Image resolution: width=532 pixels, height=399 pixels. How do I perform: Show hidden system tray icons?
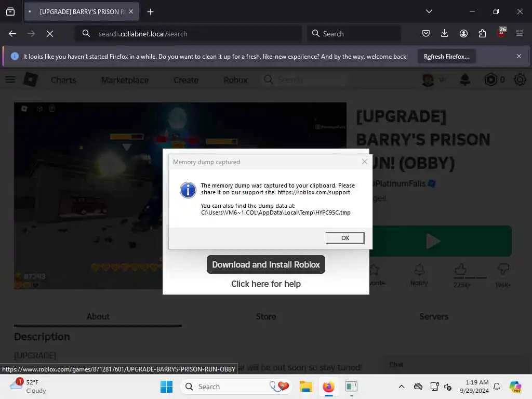pyautogui.click(x=402, y=387)
